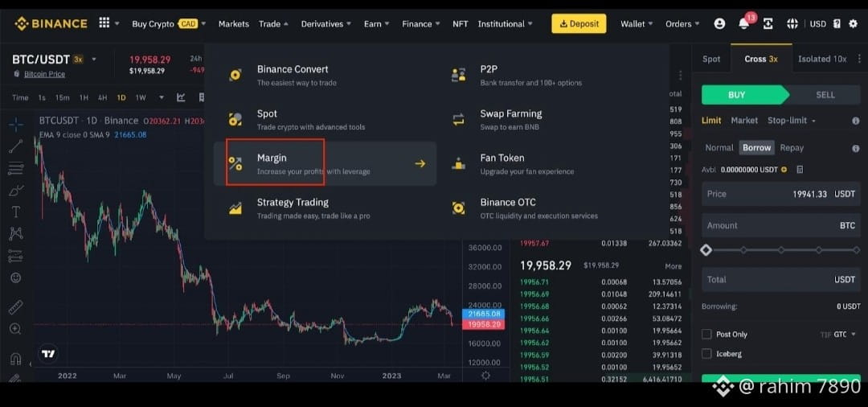The image size is (868, 407).
Task: Open the Bitcoin Price link
Action: [44, 74]
